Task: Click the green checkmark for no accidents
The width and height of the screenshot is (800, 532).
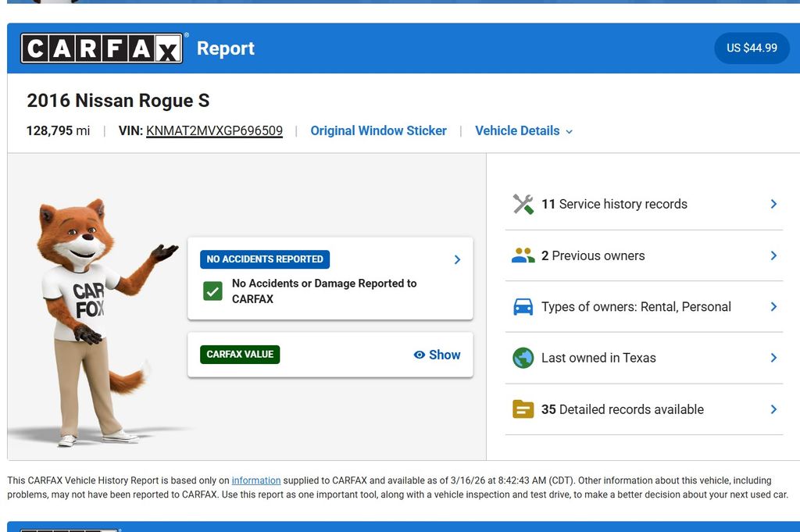Action: tap(212, 291)
